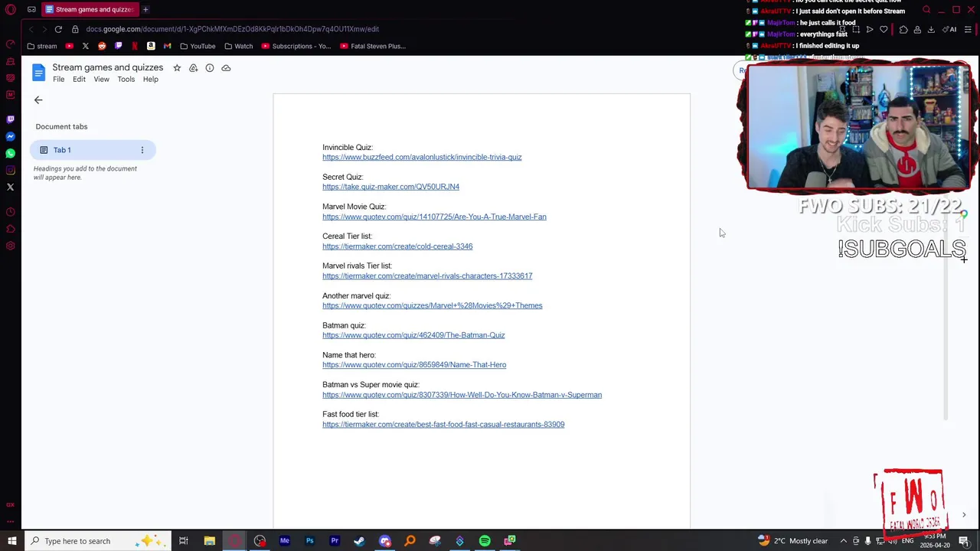Open Steam from taskbar
980x551 pixels.
click(359, 541)
